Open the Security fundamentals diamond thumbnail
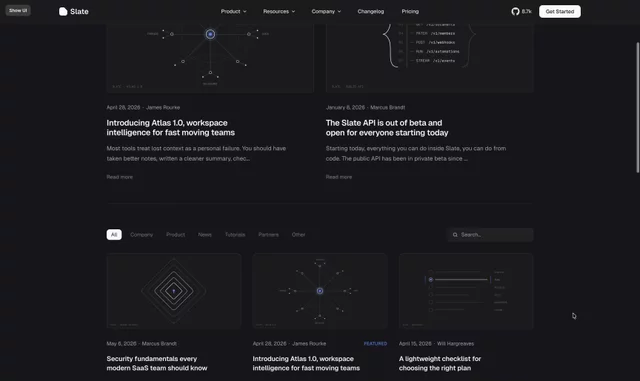The width and height of the screenshot is (640, 381). coord(174,291)
